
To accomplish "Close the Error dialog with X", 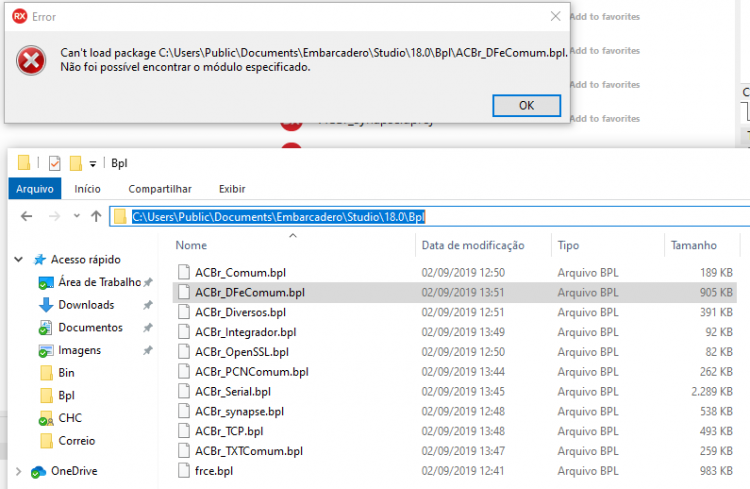I will pos(555,16).
